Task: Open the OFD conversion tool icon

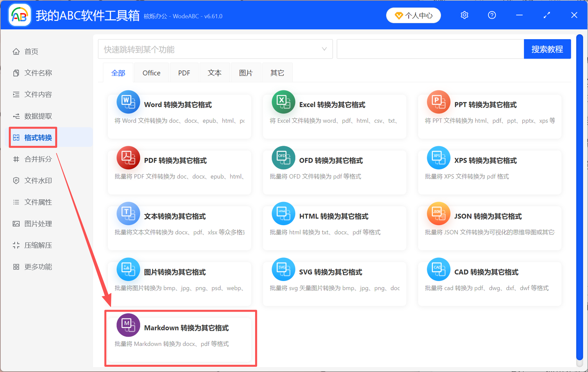Action: coord(283,158)
